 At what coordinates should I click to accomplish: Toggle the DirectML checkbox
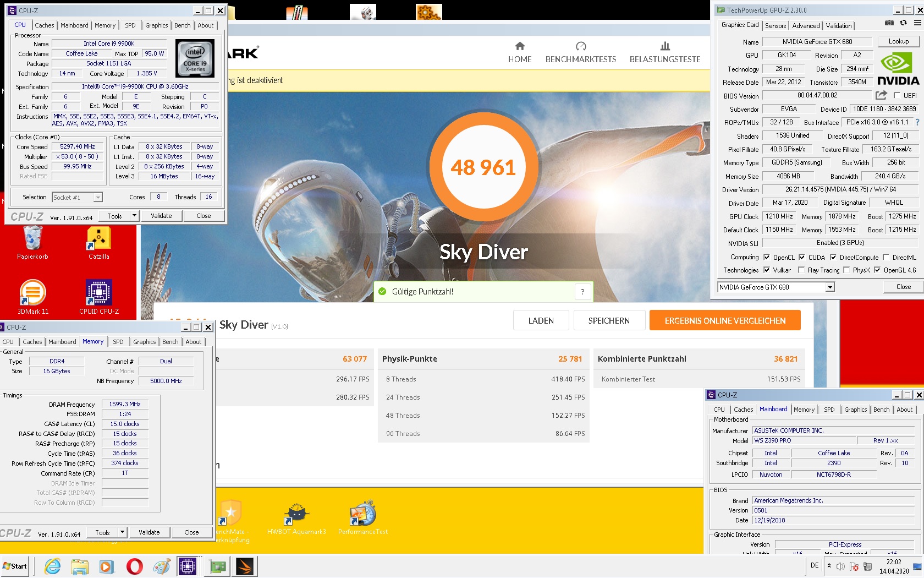886,257
